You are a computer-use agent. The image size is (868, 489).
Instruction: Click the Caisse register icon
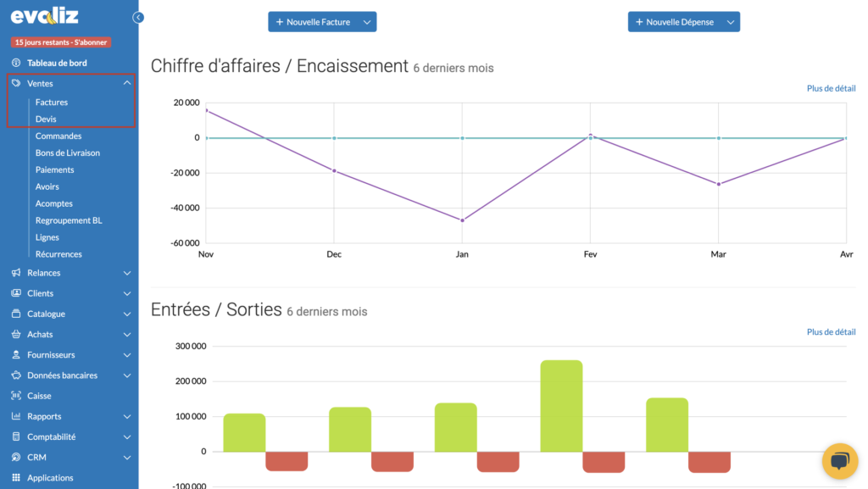16,396
